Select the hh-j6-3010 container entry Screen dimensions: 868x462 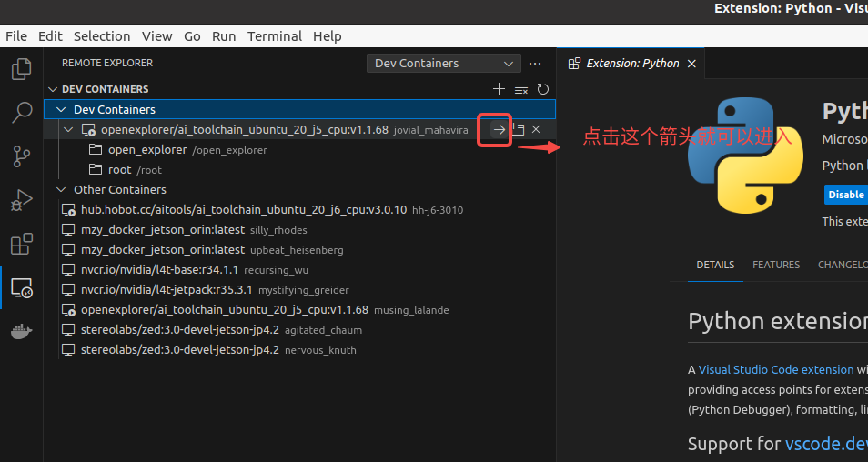[262, 210]
